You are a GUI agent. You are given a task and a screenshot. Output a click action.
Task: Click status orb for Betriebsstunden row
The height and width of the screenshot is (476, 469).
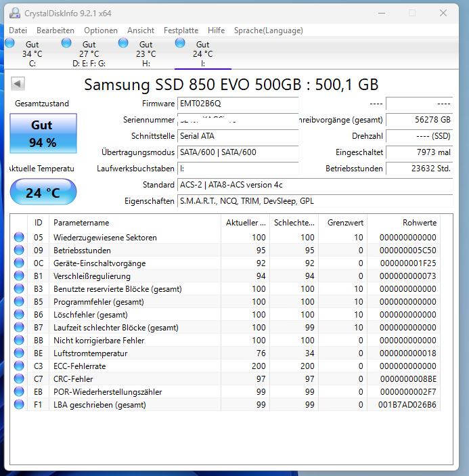pos(19,250)
